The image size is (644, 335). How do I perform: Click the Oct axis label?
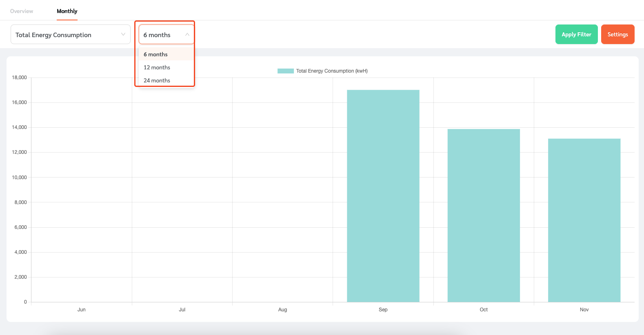(x=484, y=310)
